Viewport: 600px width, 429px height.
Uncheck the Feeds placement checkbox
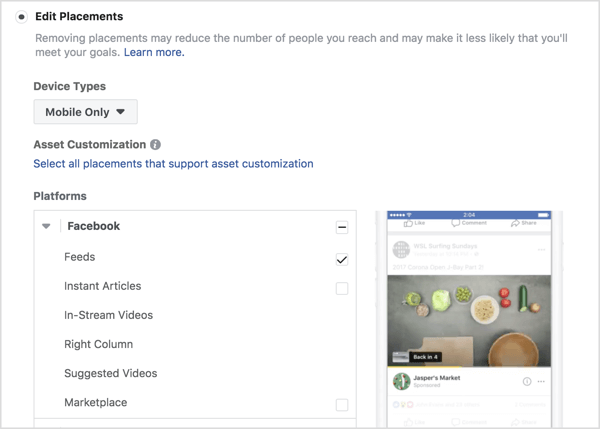click(342, 259)
